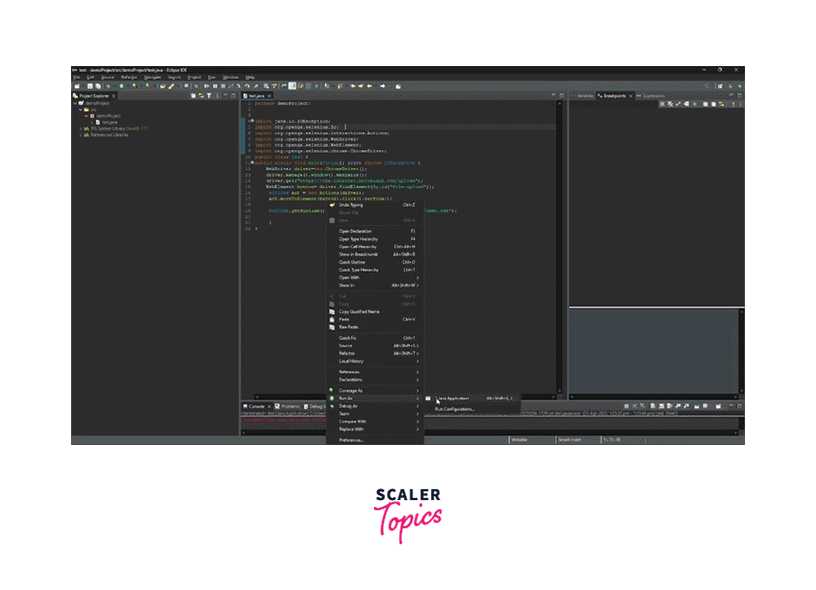Expand the JRE System Library node
Image resolution: width=816 pixels, height=590 pixels.
pos(81,128)
